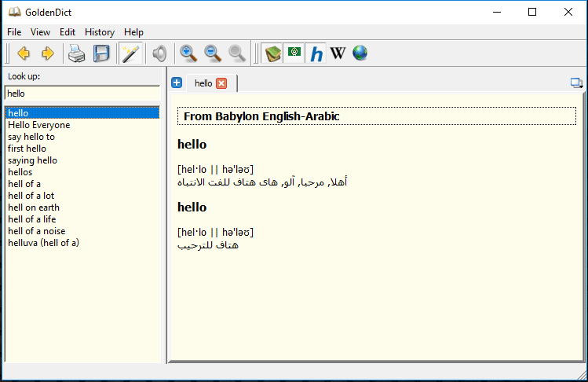
Task: Toggle the Arabic flag dictionary icon
Action: click(294, 53)
